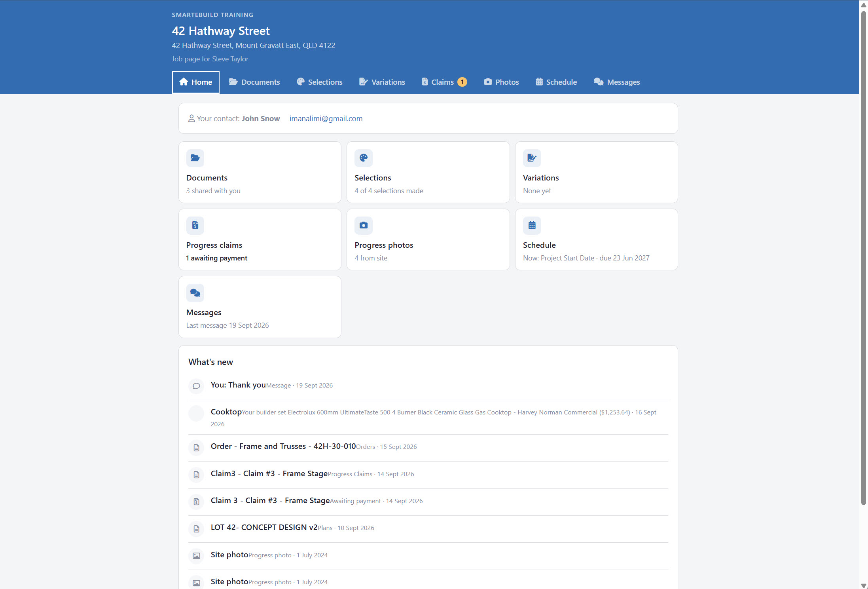Click '42 Hathway Street' page heading
This screenshot has height=589, width=868.
(221, 31)
